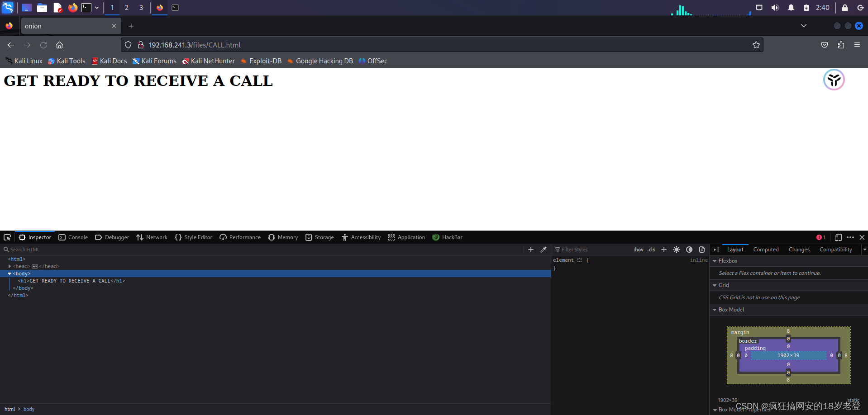Select the html element node
Viewport: 868px width, 415px height.
tap(17, 259)
